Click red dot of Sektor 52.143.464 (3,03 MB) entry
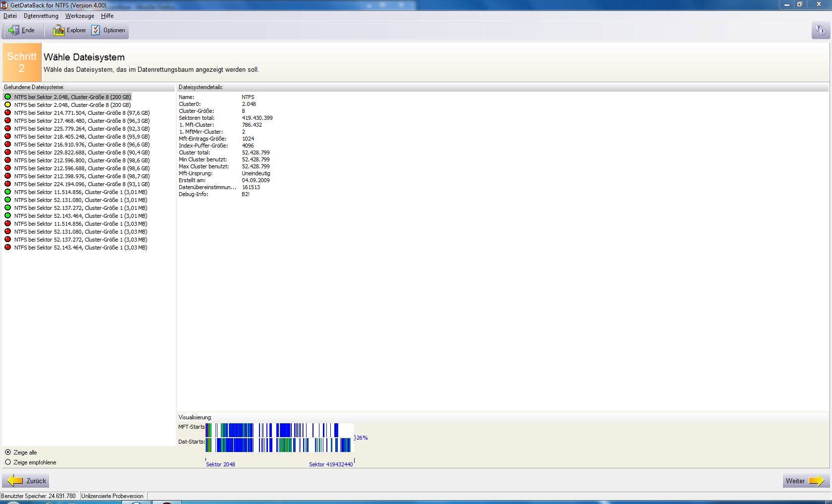 7,248
